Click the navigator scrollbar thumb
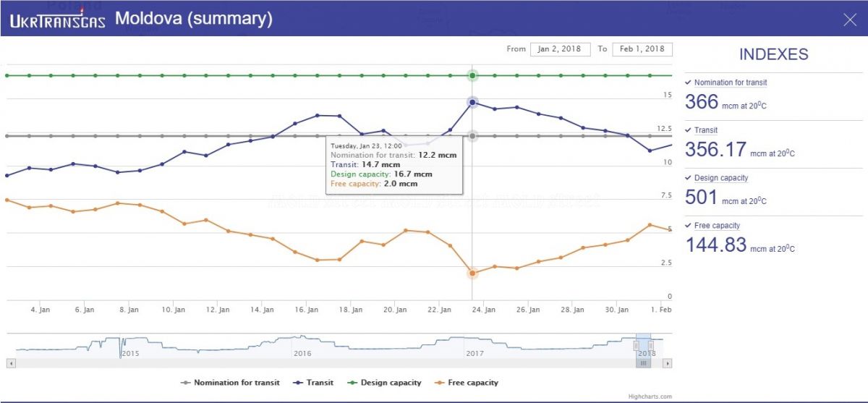The height and width of the screenshot is (403, 868). 643,363
